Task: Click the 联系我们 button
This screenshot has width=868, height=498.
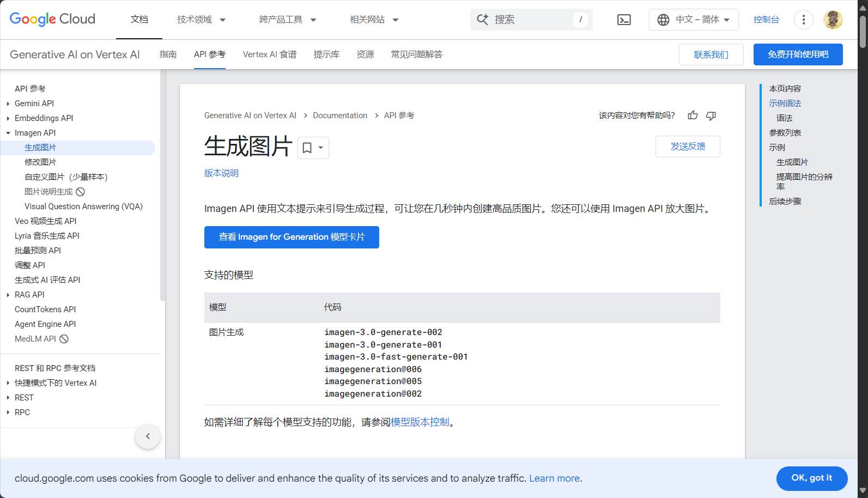Action: (711, 54)
